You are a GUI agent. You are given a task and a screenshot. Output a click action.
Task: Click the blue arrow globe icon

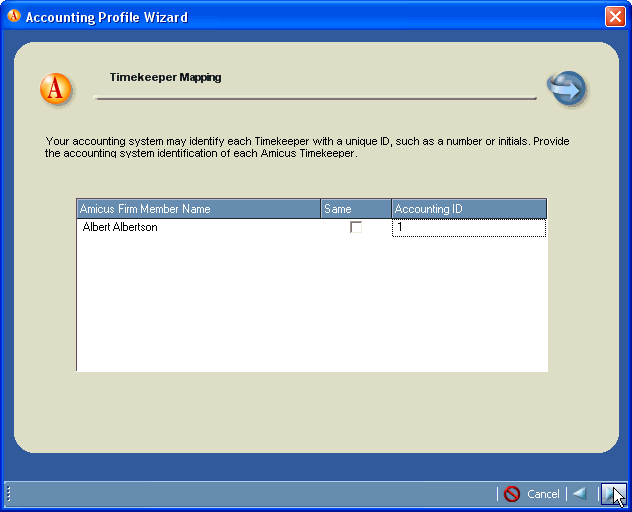coord(567,89)
